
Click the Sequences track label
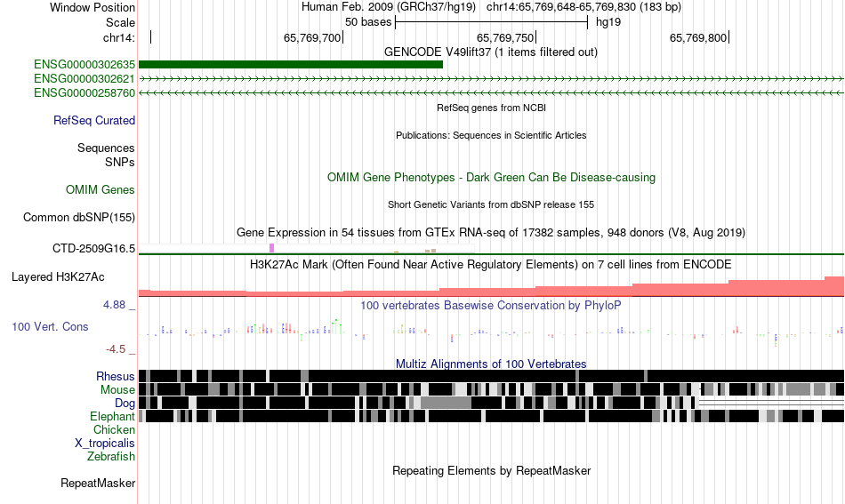pos(106,148)
